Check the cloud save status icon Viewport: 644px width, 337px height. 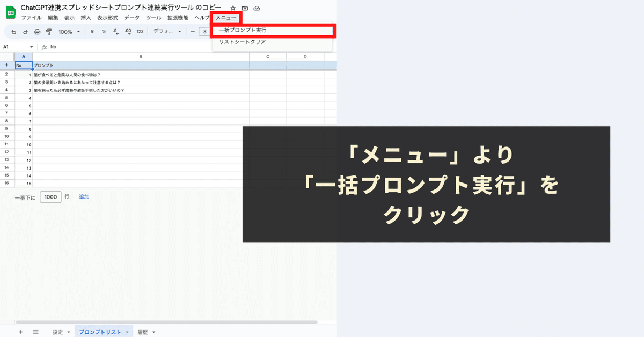(x=257, y=9)
